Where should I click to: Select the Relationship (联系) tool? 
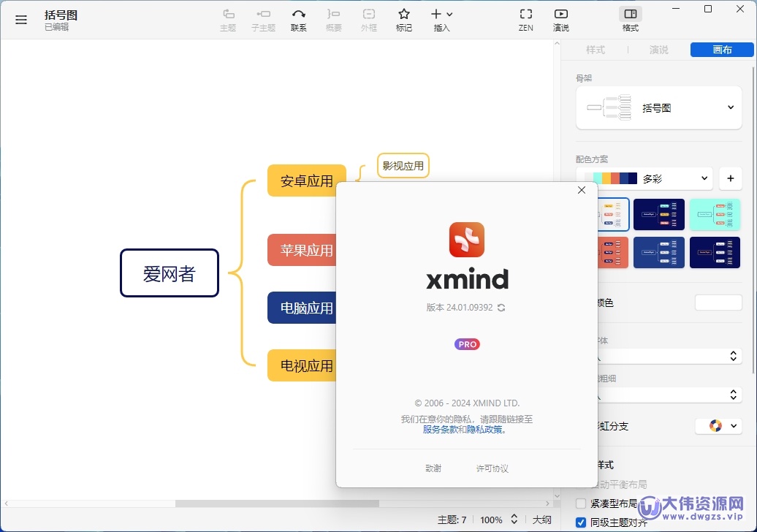pyautogui.click(x=298, y=18)
